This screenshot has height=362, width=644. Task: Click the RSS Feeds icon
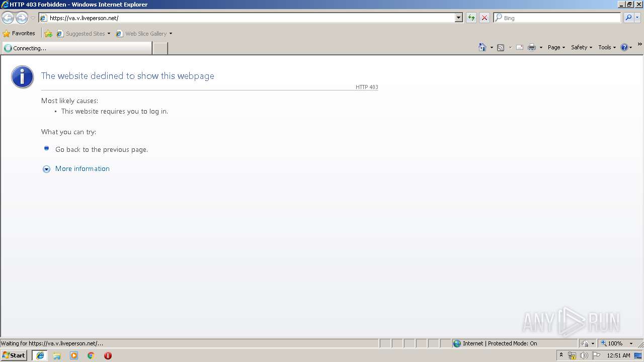pyautogui.click(x=501, y=47)
